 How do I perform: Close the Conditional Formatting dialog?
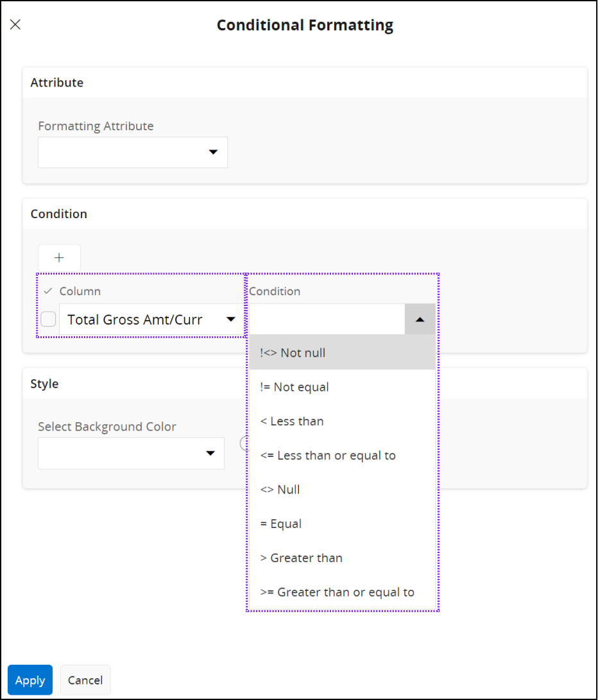click(x=15, y=24)
